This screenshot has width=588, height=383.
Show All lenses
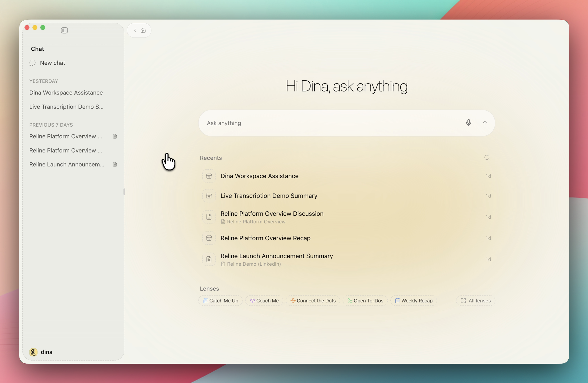pos(476,301)
